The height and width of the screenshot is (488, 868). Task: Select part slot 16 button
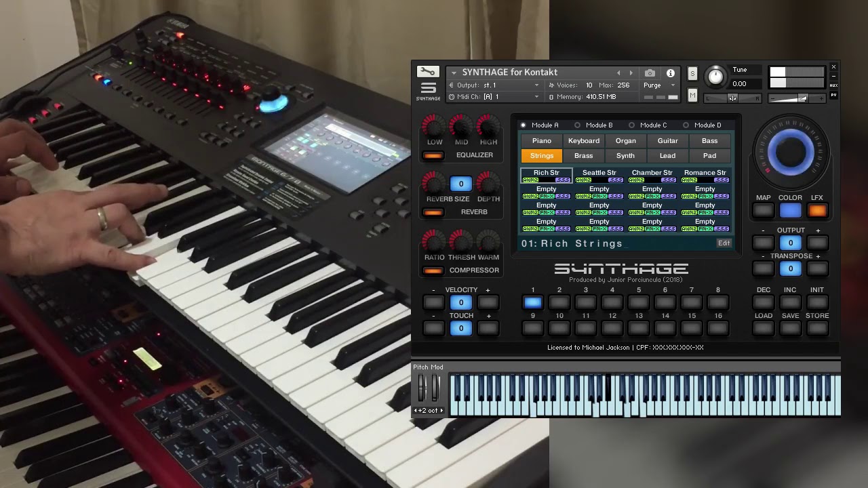[718, 328]
